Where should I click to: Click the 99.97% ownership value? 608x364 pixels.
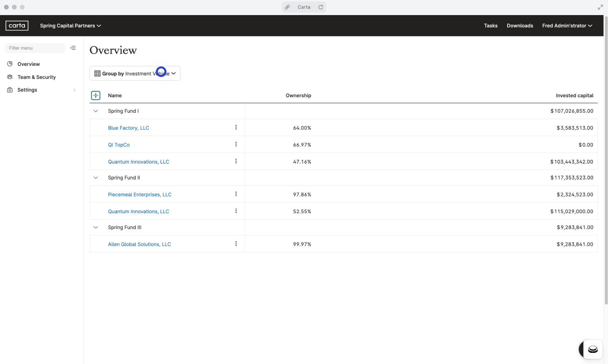pyautogui.click(x=302, y=245)
